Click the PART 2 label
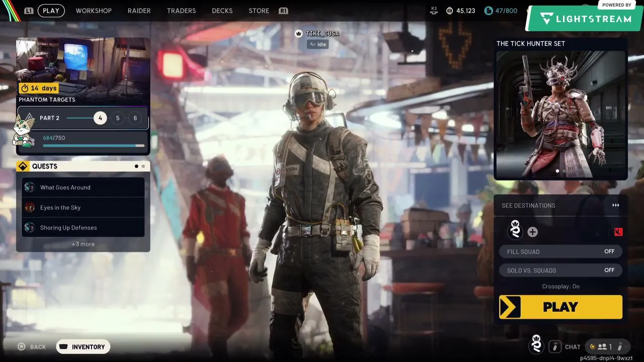The width and height of the screenshot is (644, 362). pyautogui.click(x=49, y=118)
